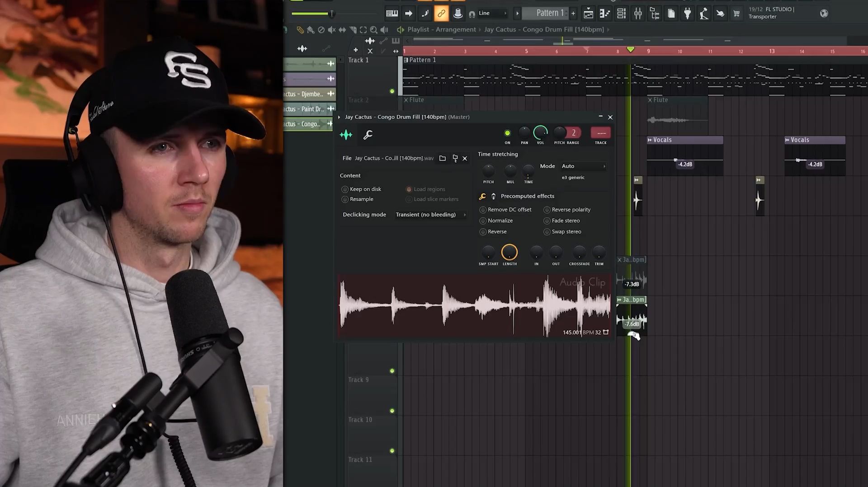Select the mute tool in playlist
The width and height of the screenshot is (868, 487).
pyautogui.click(x=331, y=30)
